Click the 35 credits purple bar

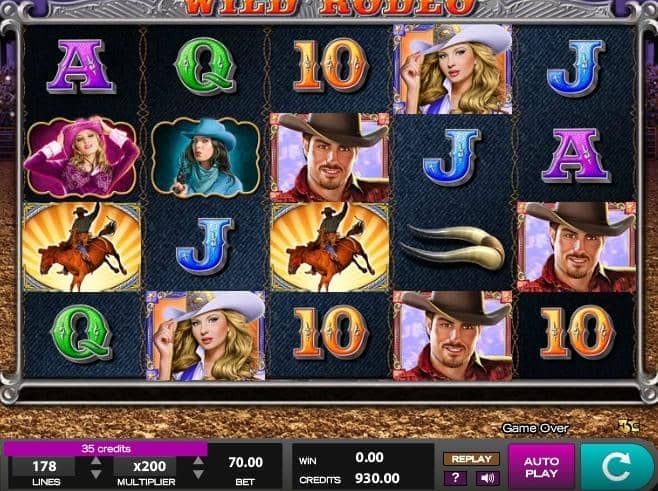(x=105, y=449)
